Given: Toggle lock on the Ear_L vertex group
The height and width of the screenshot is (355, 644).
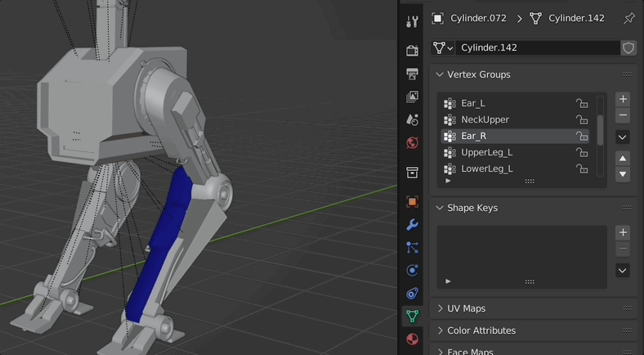Looking at the screenshot, I should [581, 103].
